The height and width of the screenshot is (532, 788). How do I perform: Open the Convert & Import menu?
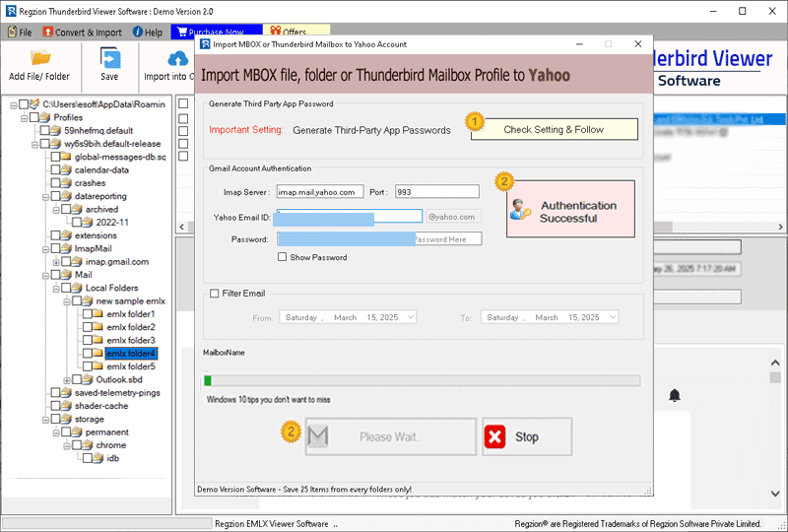click(x=83, y=33)
